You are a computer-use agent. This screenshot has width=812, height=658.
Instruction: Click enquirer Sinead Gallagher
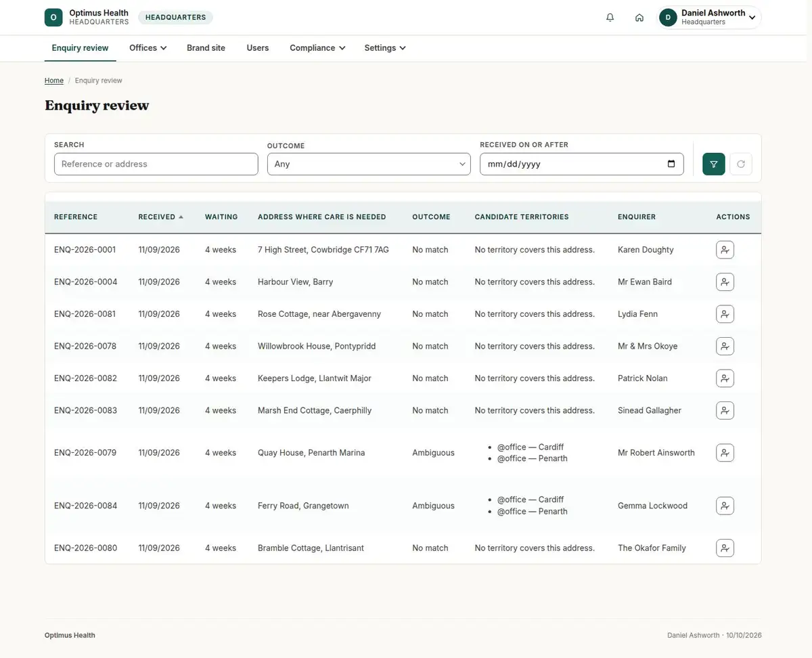(650, 410)
